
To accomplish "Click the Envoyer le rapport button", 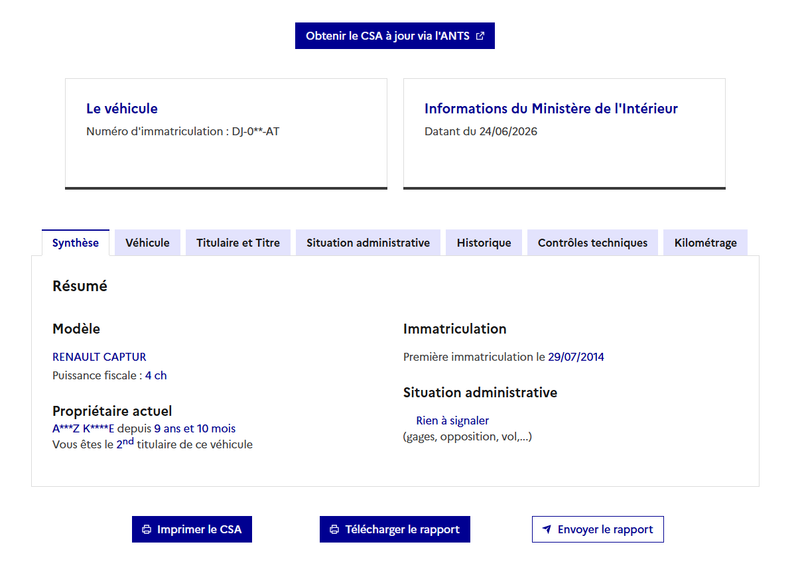I will (x=598, y=529).
